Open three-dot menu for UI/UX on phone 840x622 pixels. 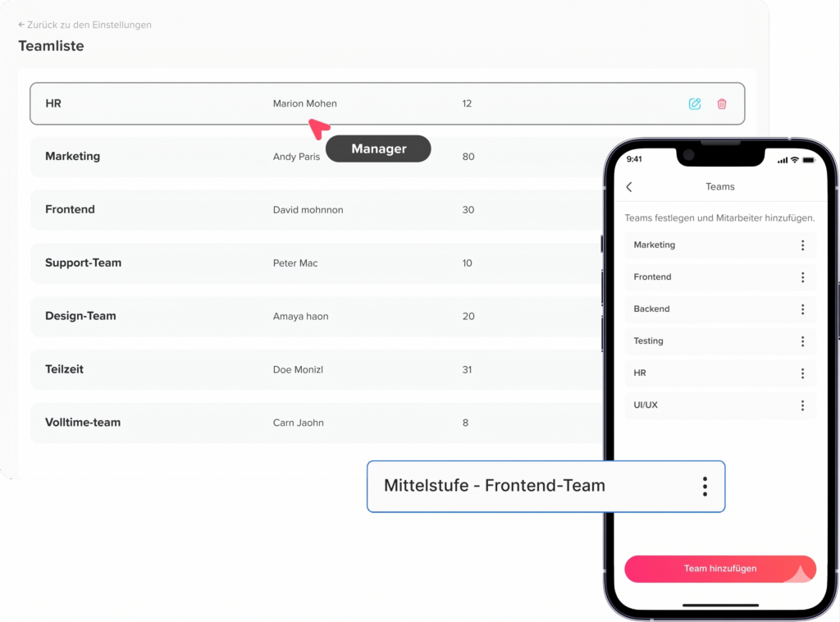point(802,405)
